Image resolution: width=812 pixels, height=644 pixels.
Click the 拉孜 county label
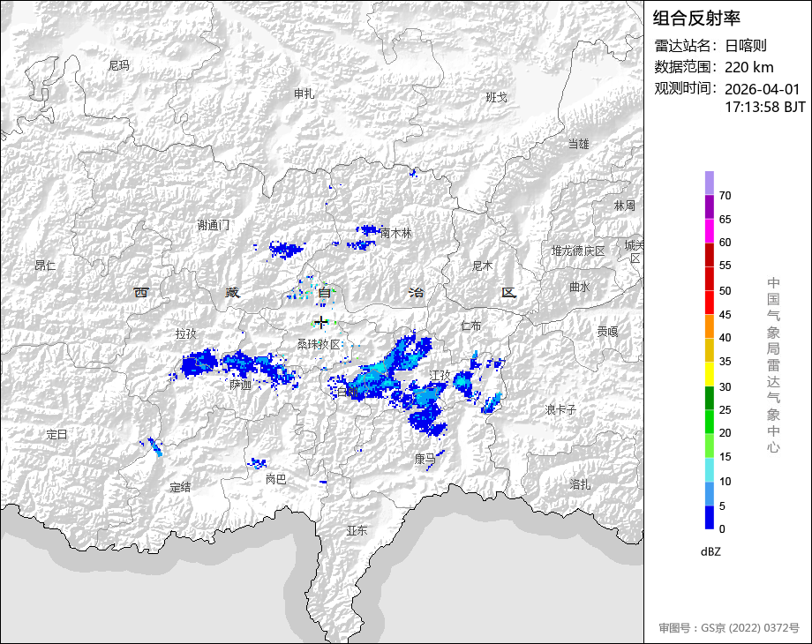pos(186,333)
